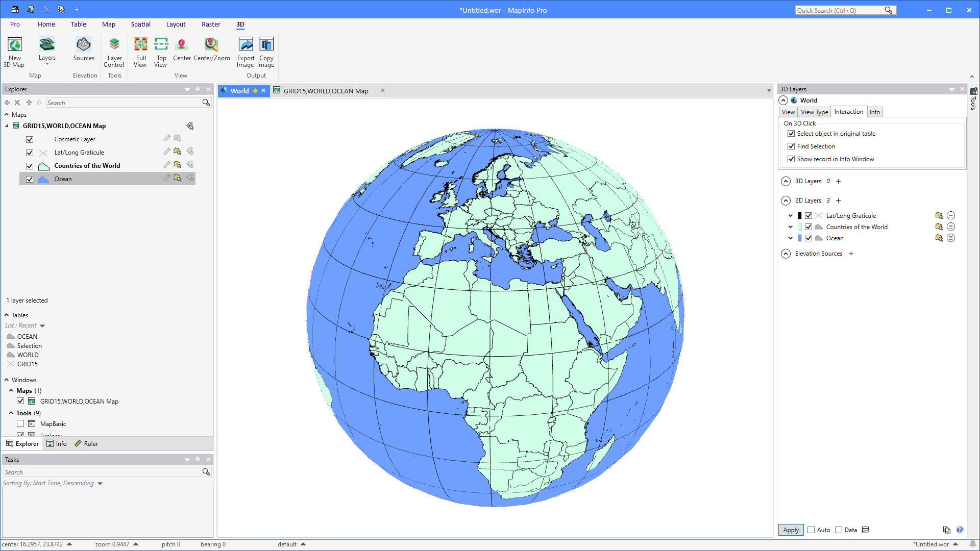Click the Apply button
This screenshot has height=551, width=980.
click(790, 530)
